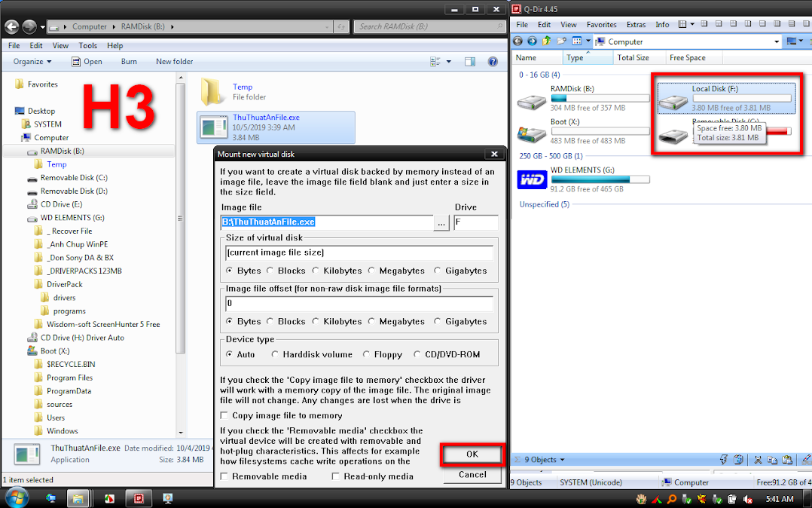Screen dimensions: 812x508
Task: Click Drive letter input field
Action: [475, 222]
